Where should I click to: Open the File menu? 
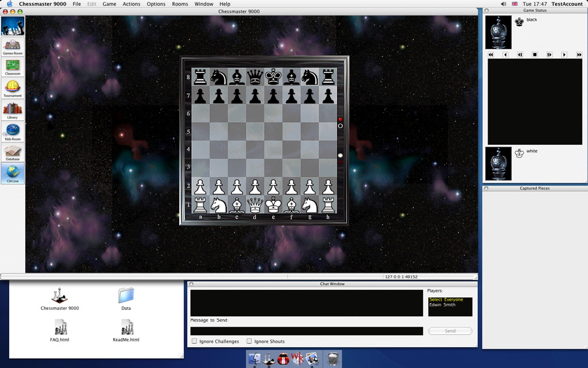point(77,4)
